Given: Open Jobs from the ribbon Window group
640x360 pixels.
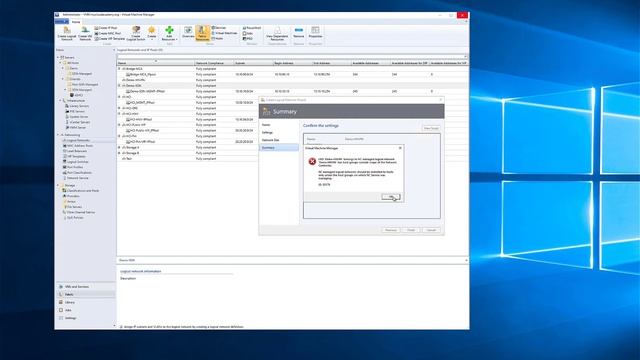Looking at the screenshot, I should point(248,33).
